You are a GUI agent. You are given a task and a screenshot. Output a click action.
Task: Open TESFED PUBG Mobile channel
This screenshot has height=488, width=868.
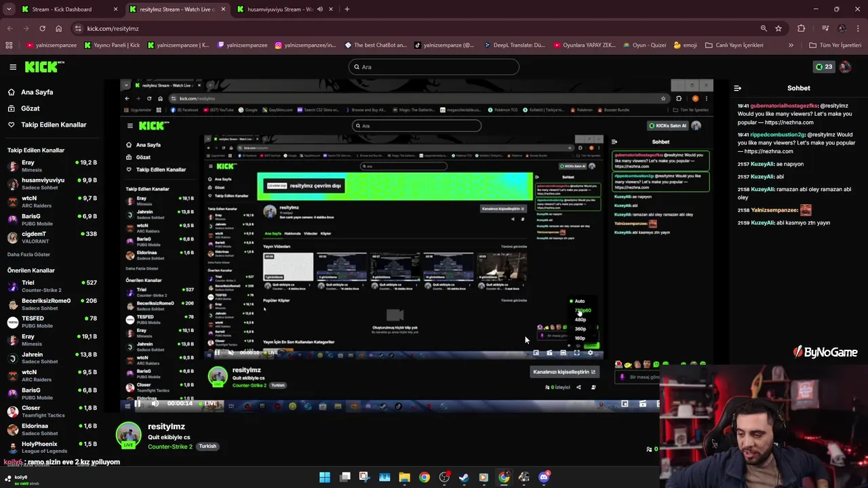52,322
